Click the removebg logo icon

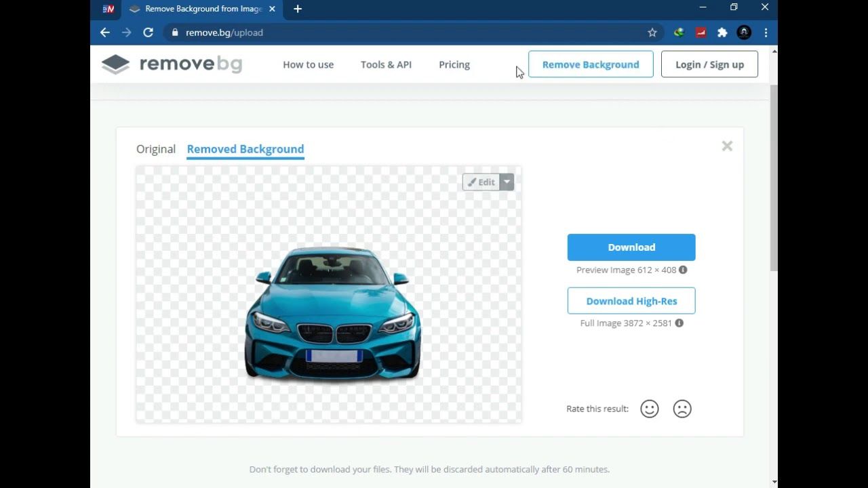[x=116, y=64]
